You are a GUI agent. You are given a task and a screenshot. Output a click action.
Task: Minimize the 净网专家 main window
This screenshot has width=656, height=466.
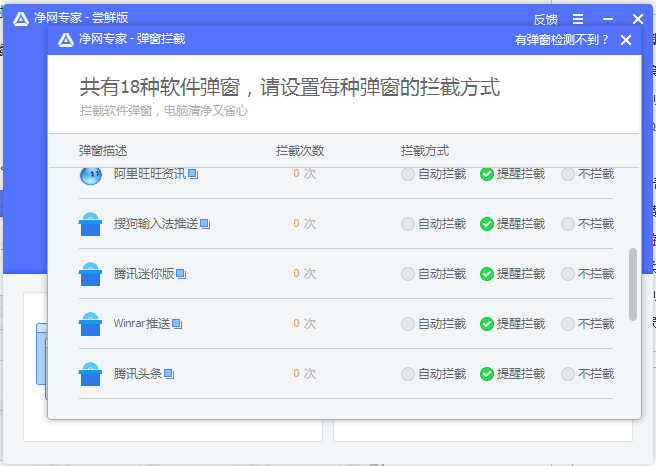tap(608, 19)
